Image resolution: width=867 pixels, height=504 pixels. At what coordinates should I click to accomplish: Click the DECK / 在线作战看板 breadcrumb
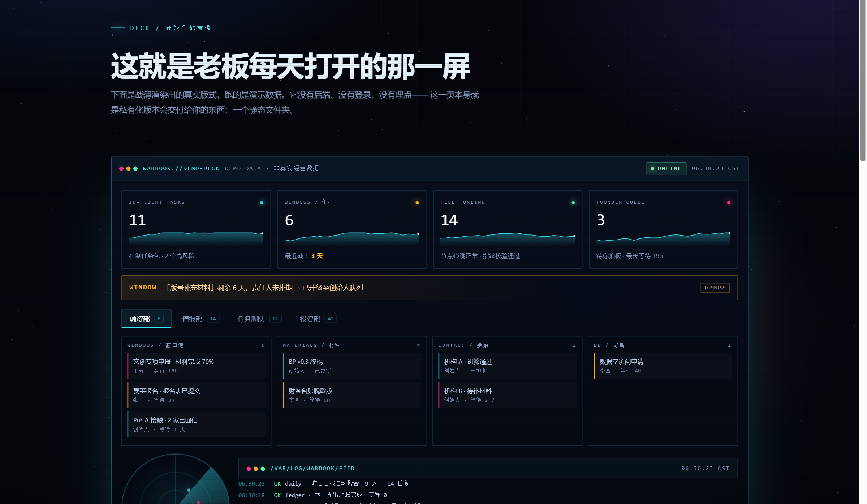pyautogui.click(x=171, y=28)
